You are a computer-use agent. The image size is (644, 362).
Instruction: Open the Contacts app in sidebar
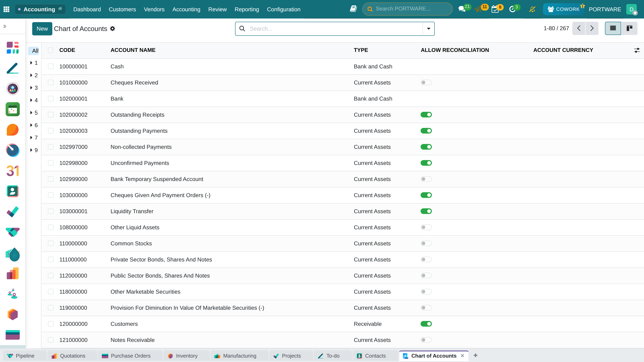tap(13, 191)
